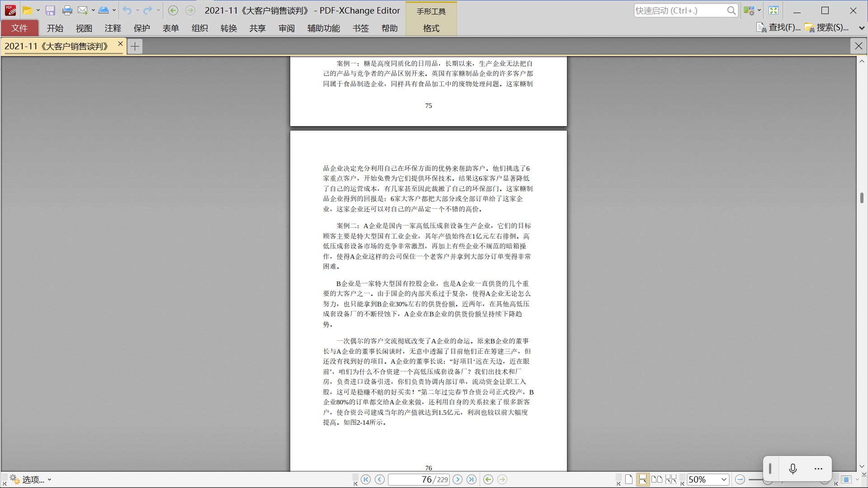The height and width of the screenshot is (488, 868).
Task: Open the 文件 file menu
Action: click(19, 28)
